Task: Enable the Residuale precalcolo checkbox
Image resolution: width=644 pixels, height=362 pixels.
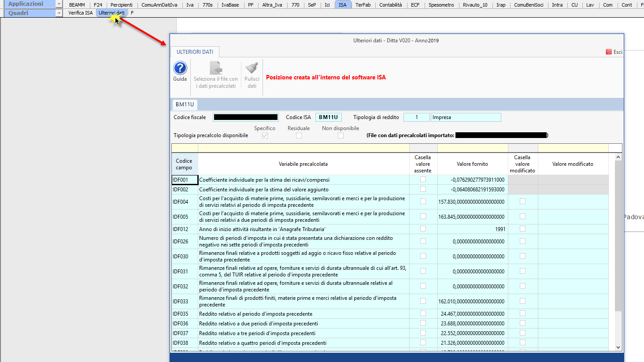Action: click(299, 136)
